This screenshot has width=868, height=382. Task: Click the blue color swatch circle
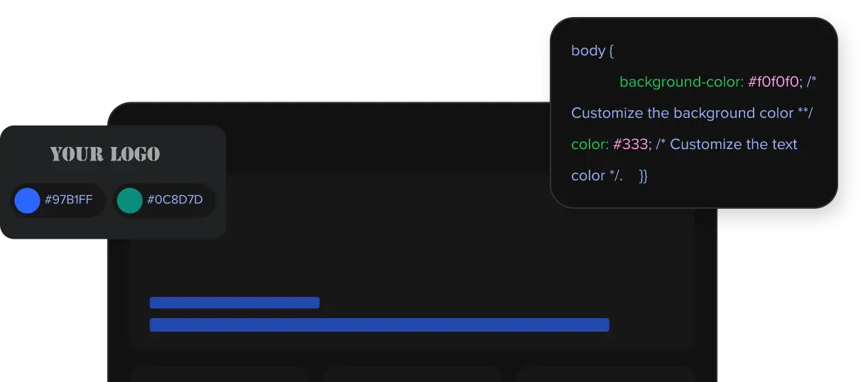[27, 200]
